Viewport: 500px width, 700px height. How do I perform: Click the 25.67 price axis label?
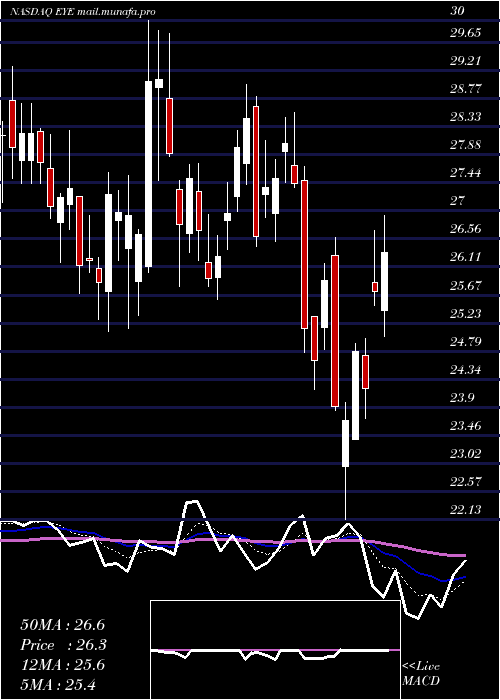(466, 285)
